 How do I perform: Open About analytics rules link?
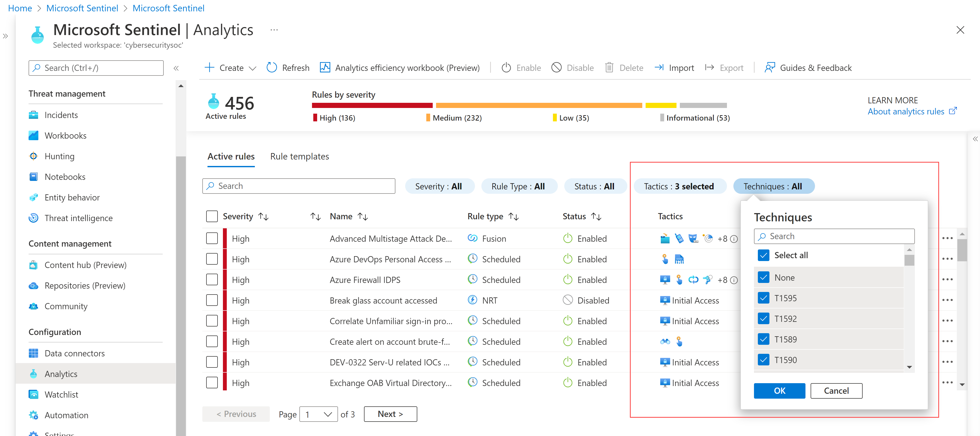click(x=912, y=111)
